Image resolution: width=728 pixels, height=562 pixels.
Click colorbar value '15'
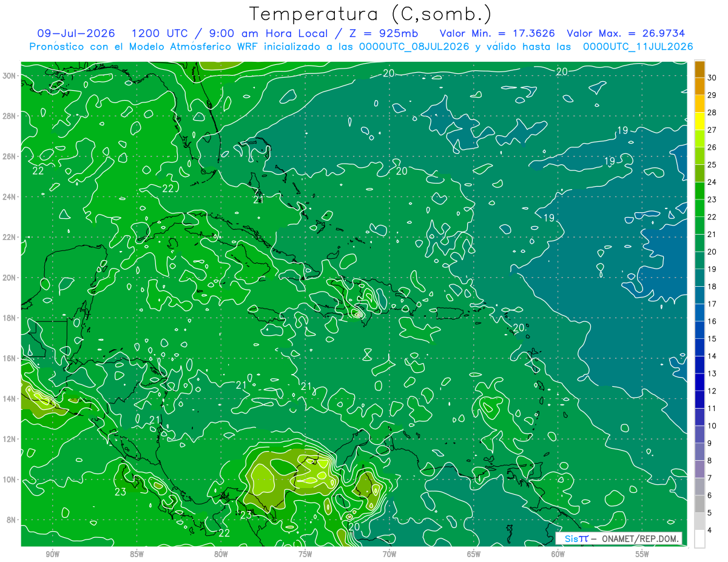[x=712, y=339]
